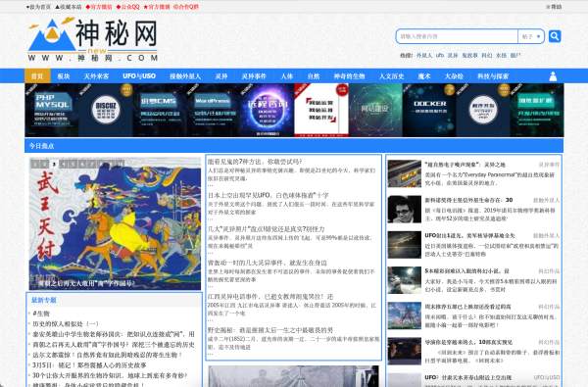Click the 设为首页 top link
588x387 pixels.
pos(38,7)
